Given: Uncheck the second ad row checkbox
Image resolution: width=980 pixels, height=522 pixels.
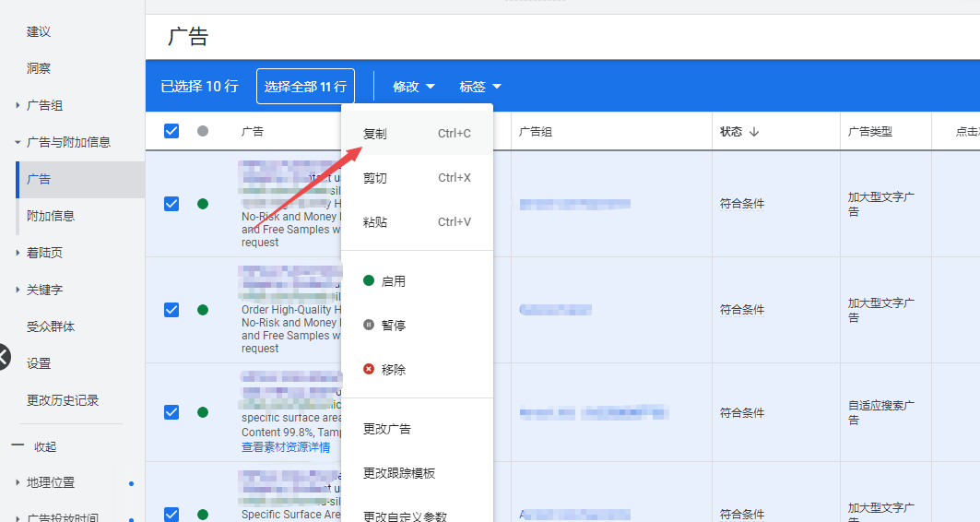Looking at the screenshot, I should (171, 310).
